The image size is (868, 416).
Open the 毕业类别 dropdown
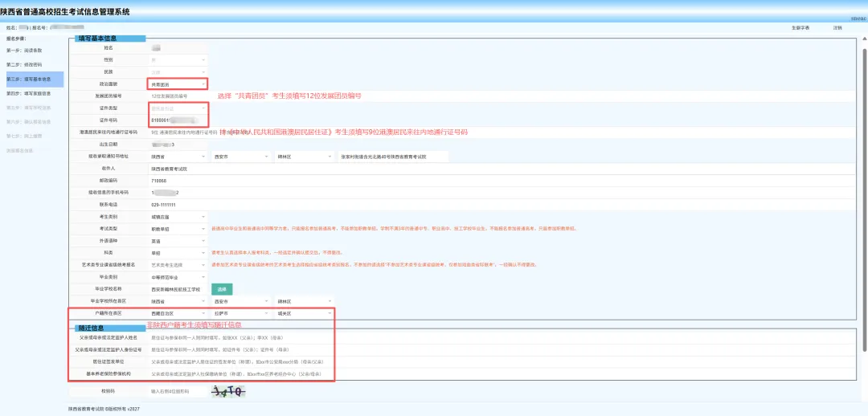coord(178,277)
